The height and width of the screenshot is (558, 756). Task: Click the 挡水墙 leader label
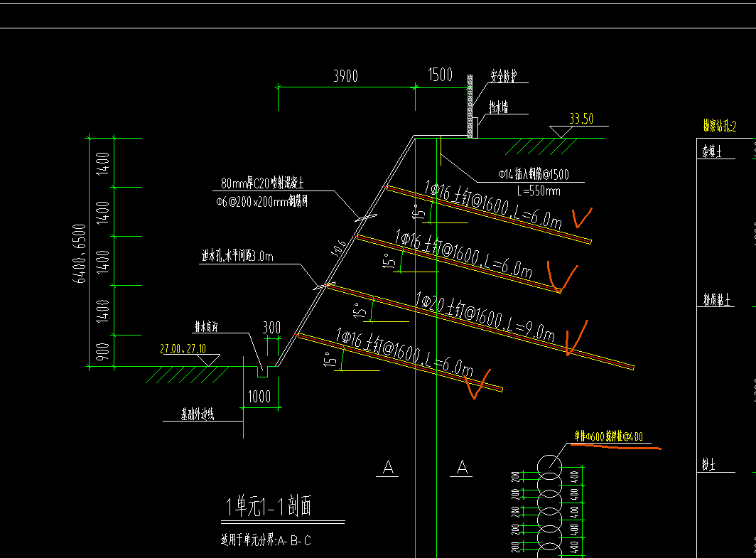pos(498,107)
